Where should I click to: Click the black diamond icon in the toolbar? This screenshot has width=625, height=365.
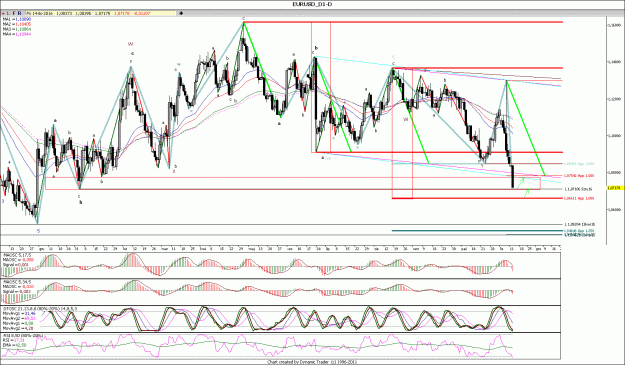click(181, 13)
